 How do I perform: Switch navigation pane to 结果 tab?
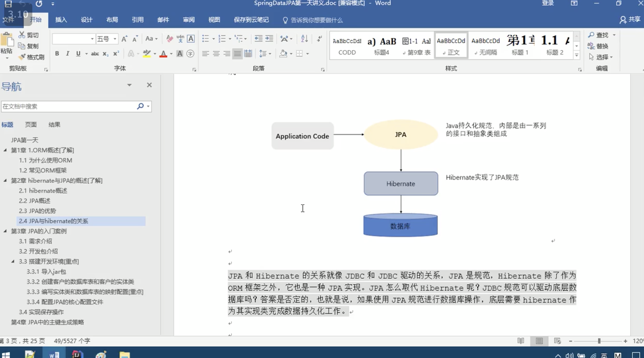click(x=54, y=125)
